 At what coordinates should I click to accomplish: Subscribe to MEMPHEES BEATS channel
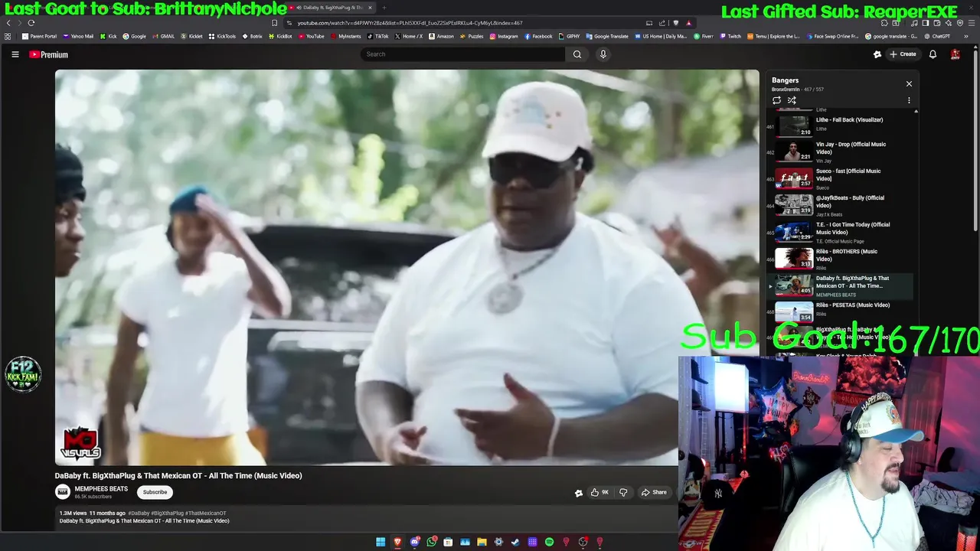155,492
